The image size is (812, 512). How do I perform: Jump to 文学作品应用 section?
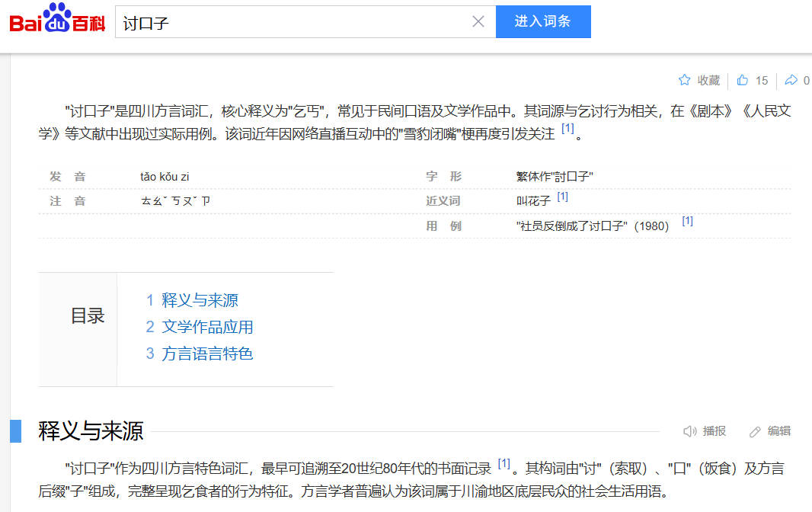[x=207, y=327]
